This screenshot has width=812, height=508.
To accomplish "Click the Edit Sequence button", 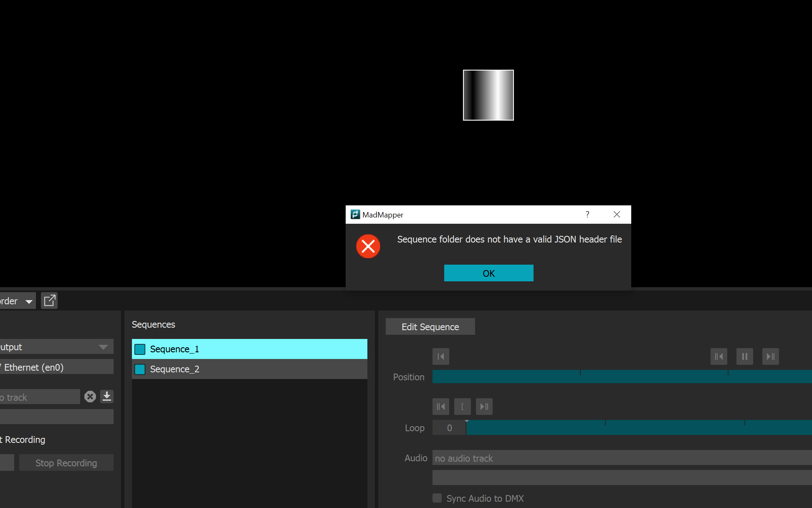I will coord(430,327).
